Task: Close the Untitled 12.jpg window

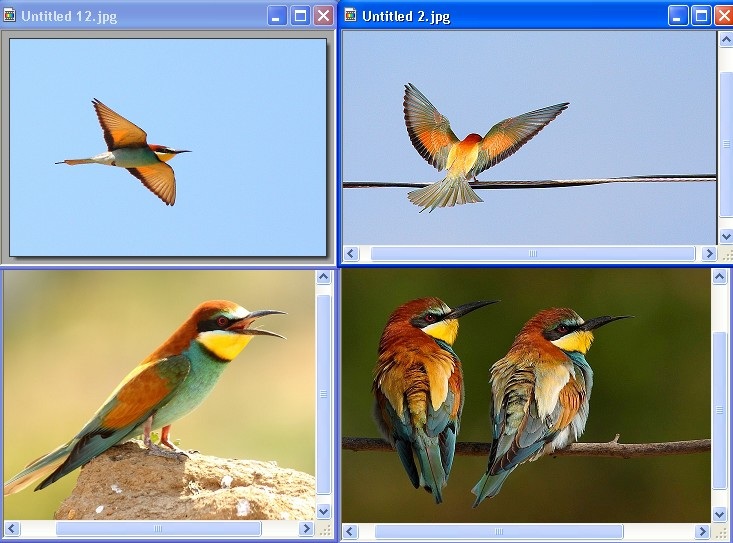Action: [323, 16]
